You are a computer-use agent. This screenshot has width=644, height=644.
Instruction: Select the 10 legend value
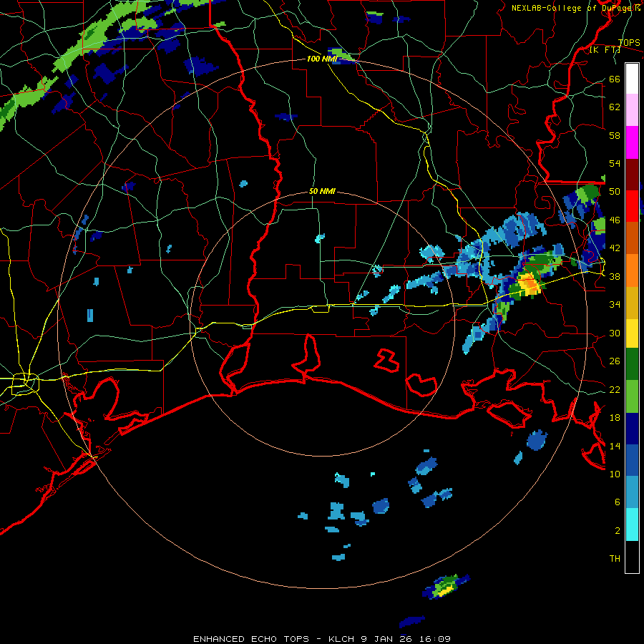pyautogui.click(x=615, y=474)
